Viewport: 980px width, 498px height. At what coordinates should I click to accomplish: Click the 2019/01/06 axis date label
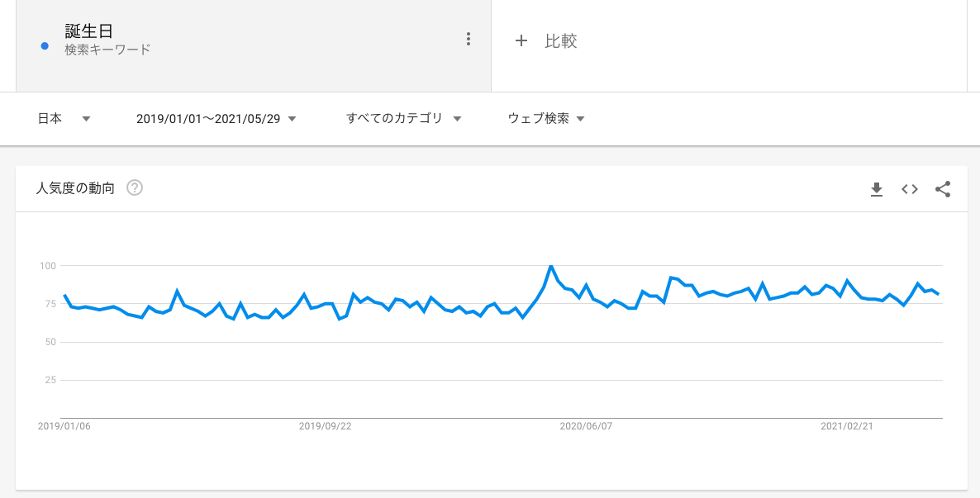click(x=64, y=426)
